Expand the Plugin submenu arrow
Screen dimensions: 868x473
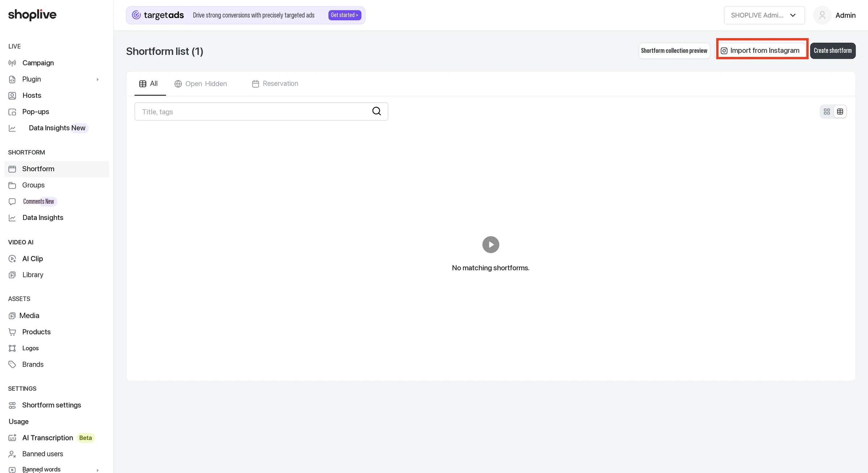click(x=97, y=79)
